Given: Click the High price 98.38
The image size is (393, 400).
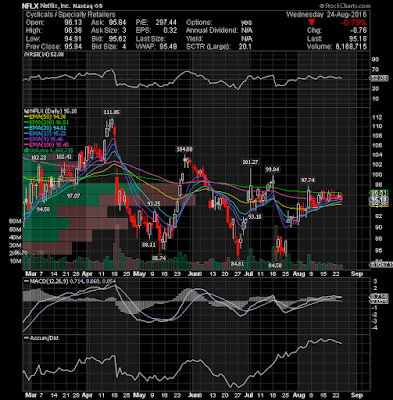Looking at the screenshot, I should (73, 31).
